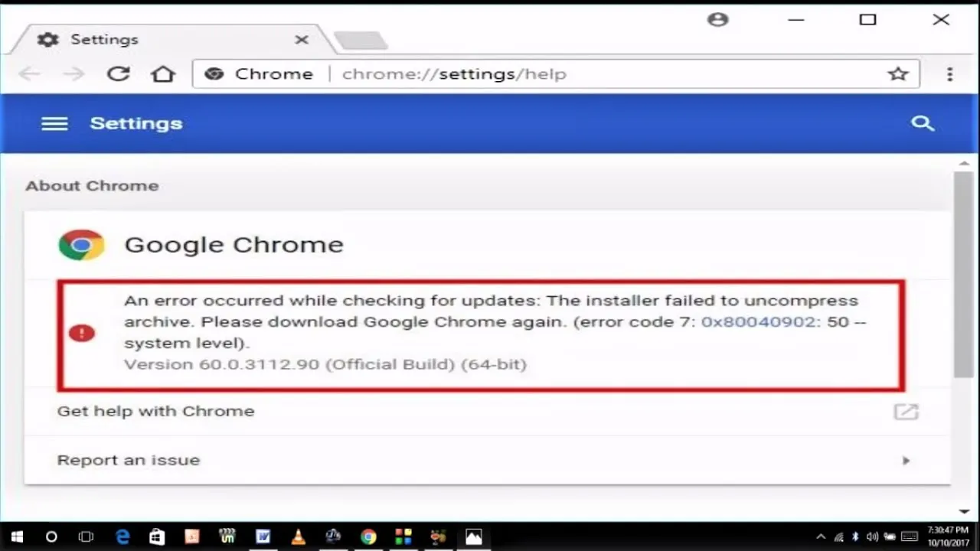Click the Bluetooth tray icon
This screenshot has width=980, height=551.
[x=856, y=537]
